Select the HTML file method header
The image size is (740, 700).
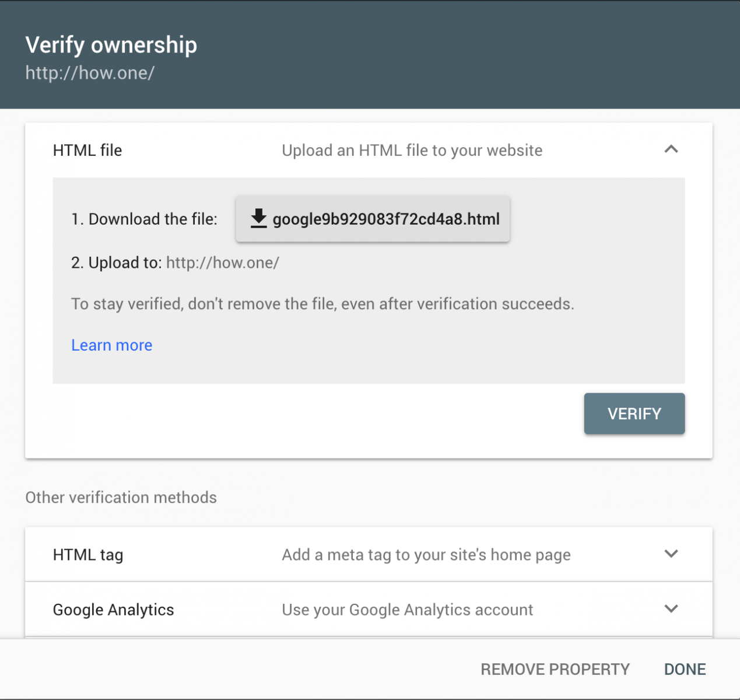[x=87, y=150]
